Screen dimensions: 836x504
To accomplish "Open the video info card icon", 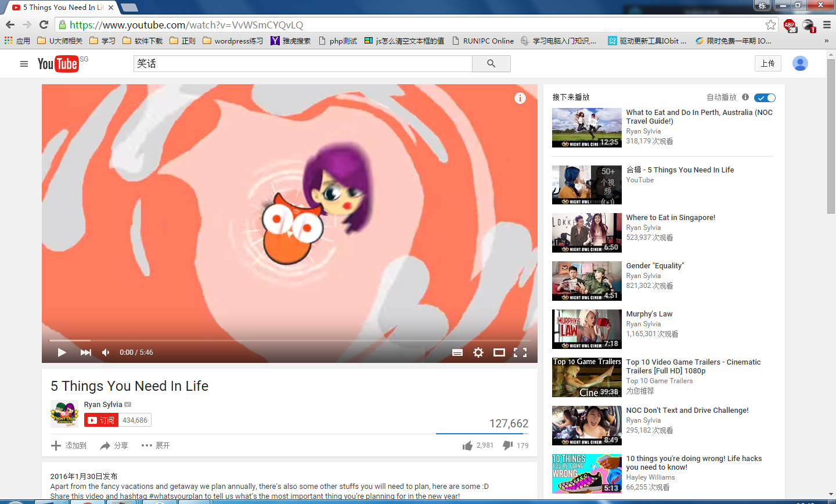I will pos(520,98).
